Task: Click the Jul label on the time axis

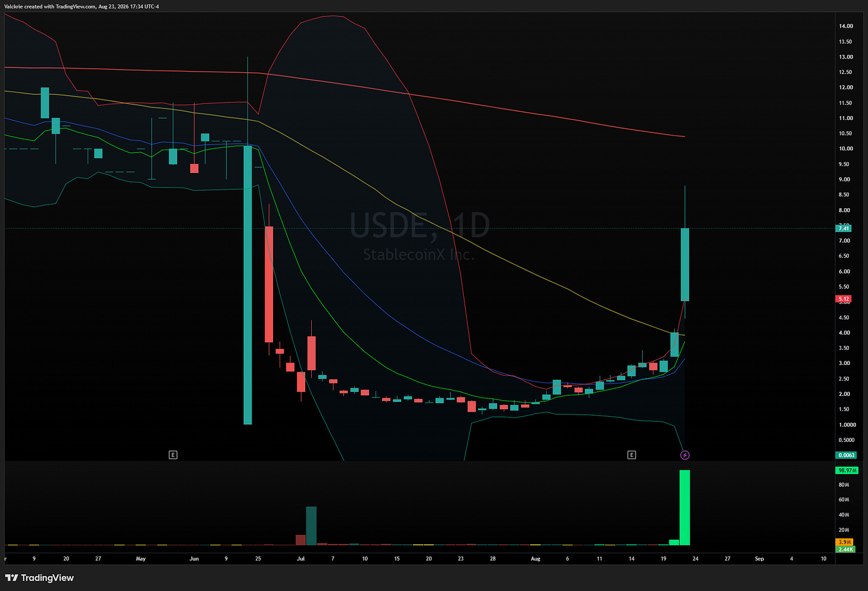Action: [300, 559]
